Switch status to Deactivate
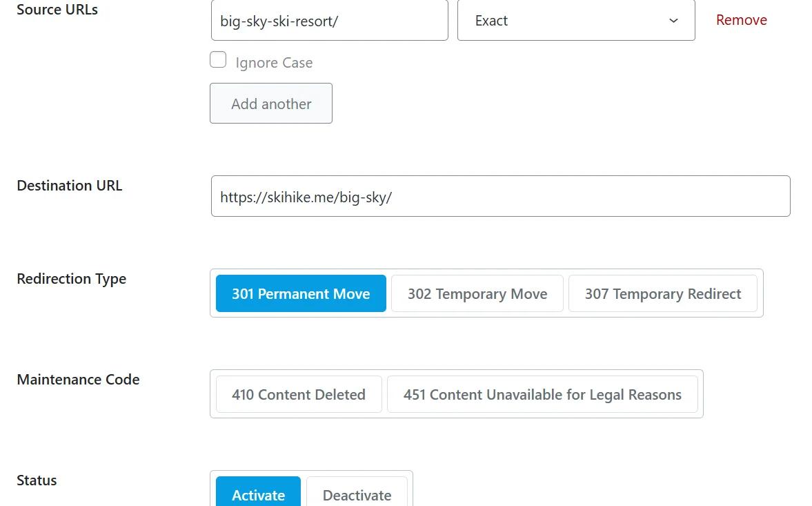 tap(357, 492)
